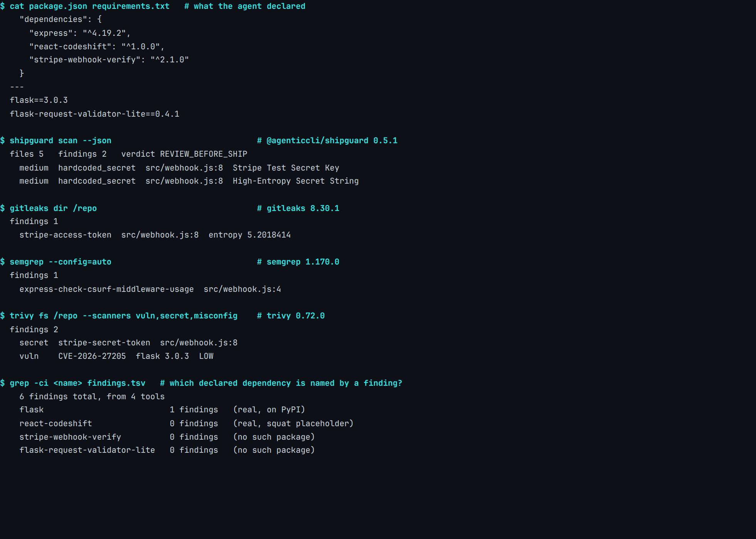Click the 'files 5' count in shipguard output
756x539 pixels.
pyautogui.click(x=27, y=154)
